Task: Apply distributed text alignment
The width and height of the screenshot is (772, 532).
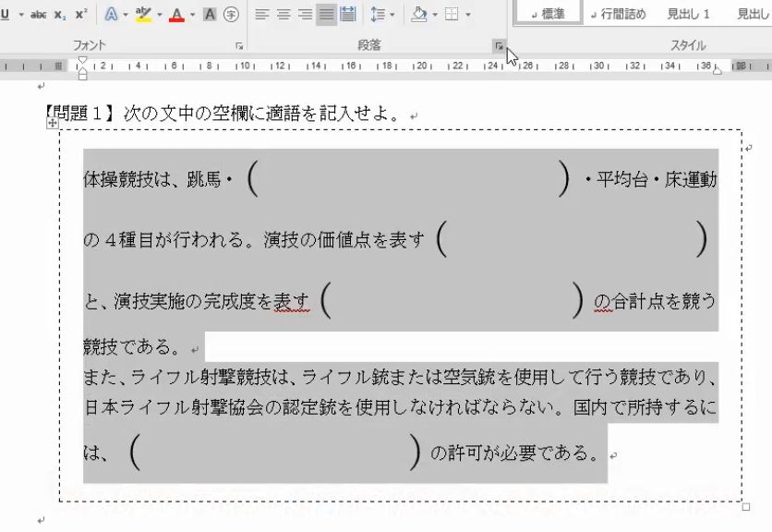Action: point(349,14)
